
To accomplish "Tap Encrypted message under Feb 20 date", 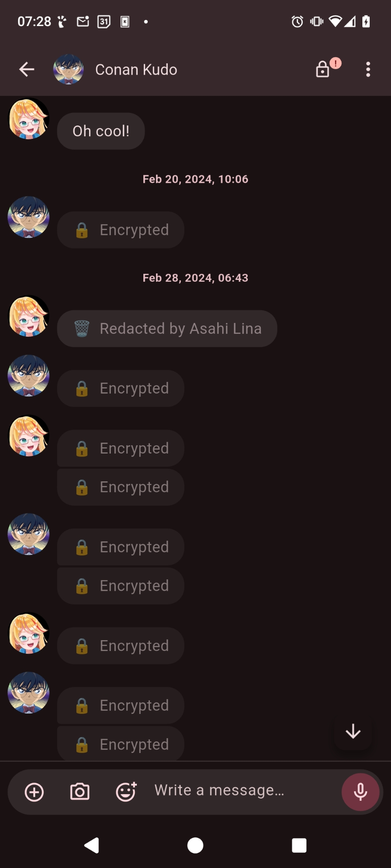I will 121,230.
